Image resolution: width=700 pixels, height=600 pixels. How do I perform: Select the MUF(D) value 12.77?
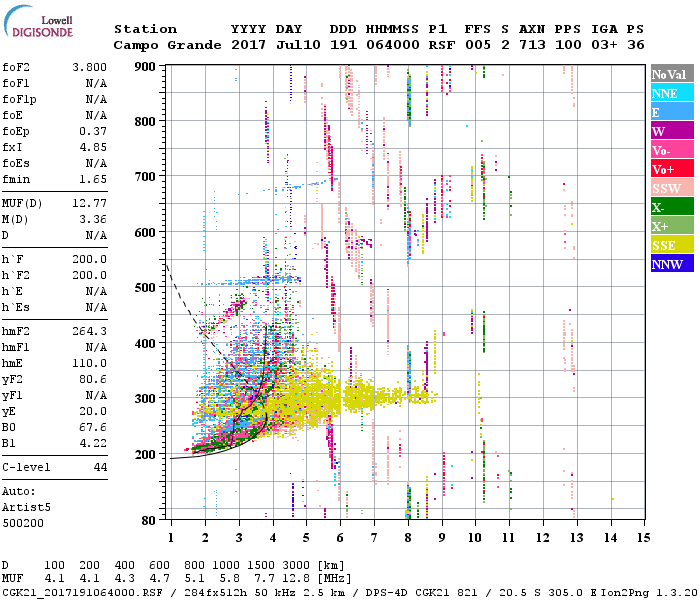click(91, 203)
